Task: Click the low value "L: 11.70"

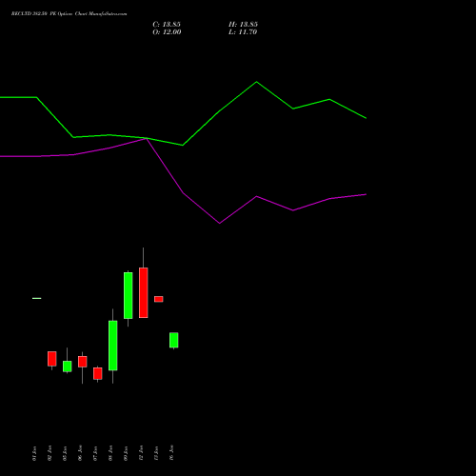Action: click(x=243, y=32)
